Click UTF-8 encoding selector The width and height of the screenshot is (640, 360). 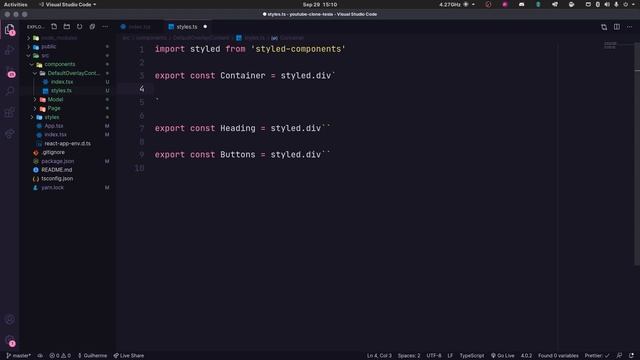pos(434,356)
